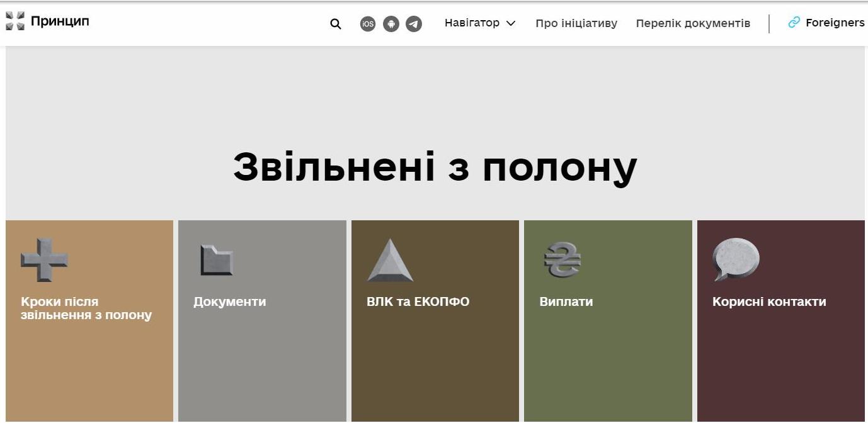Click the cross icon on tan tile
The width and height of the screenshot is (868, 428).
(x=44, y=259)
